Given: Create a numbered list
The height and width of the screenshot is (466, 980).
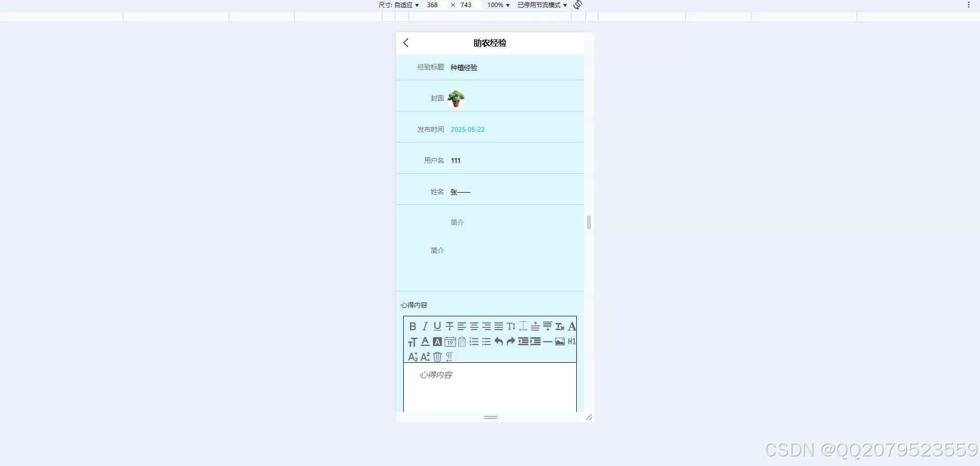Looking at the screenshot, I should (474, 342).
